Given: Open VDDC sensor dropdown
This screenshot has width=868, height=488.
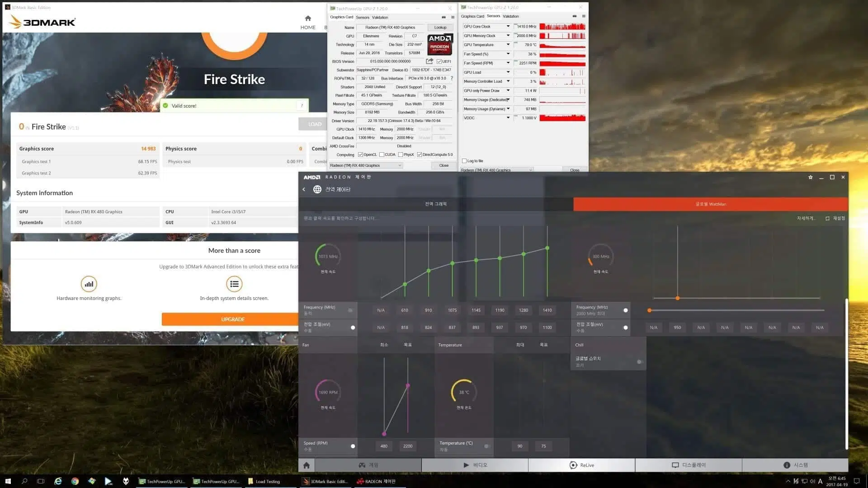Looking at the screenshot, I should pyautogui.click(x=508, y=117).
